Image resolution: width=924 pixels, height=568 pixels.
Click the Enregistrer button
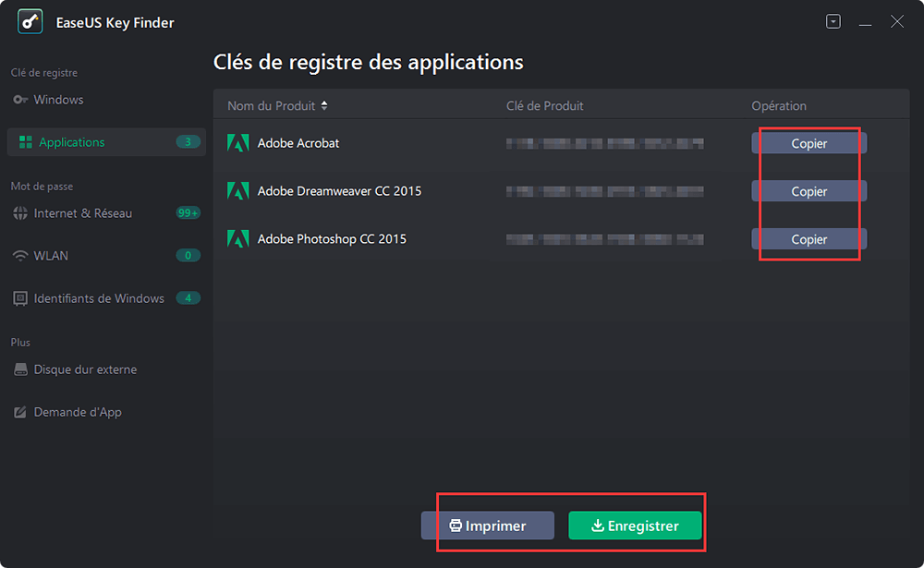click(635, 526)
